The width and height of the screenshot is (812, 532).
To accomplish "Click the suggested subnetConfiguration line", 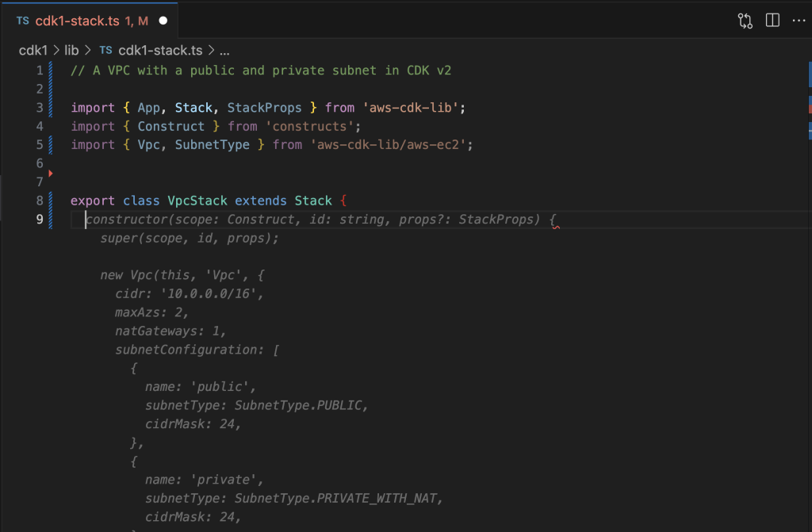I will pyautogui.click(x=197, y=350).
